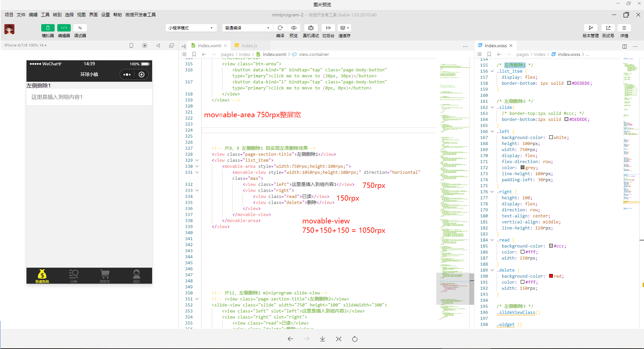Toggle the file tree sidebar icon
The width and height of the screenshot is (644, 349).
pyautogui.click(x=184, y=46)
